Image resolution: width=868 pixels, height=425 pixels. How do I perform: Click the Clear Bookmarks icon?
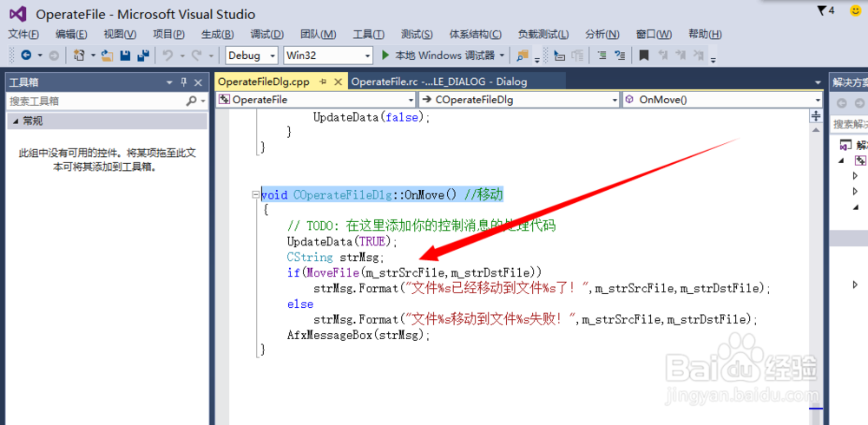pyautogui.click(x=699, y=56)
